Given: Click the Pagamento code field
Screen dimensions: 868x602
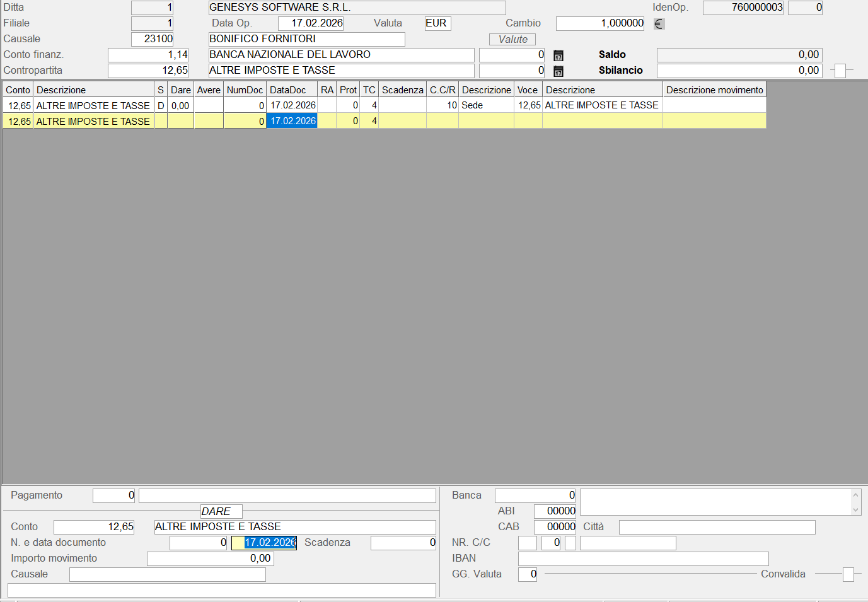Looking at the screenshot, I should coord(113,495).
